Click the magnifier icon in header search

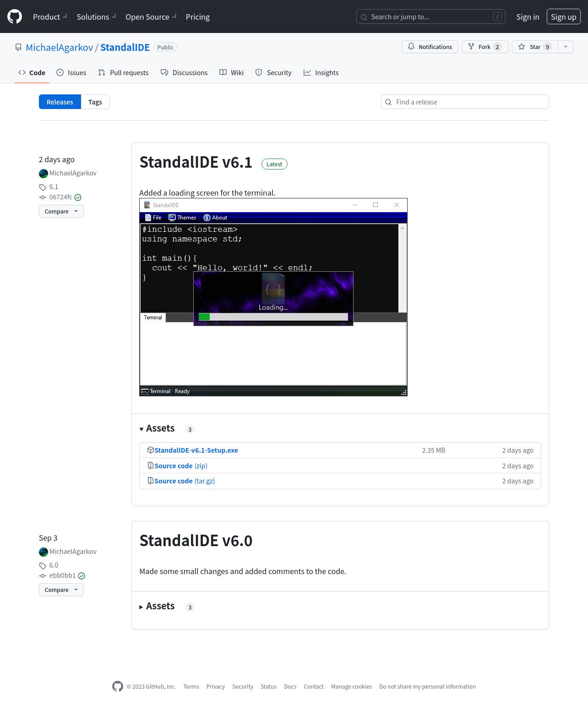(x=364, y=17)
